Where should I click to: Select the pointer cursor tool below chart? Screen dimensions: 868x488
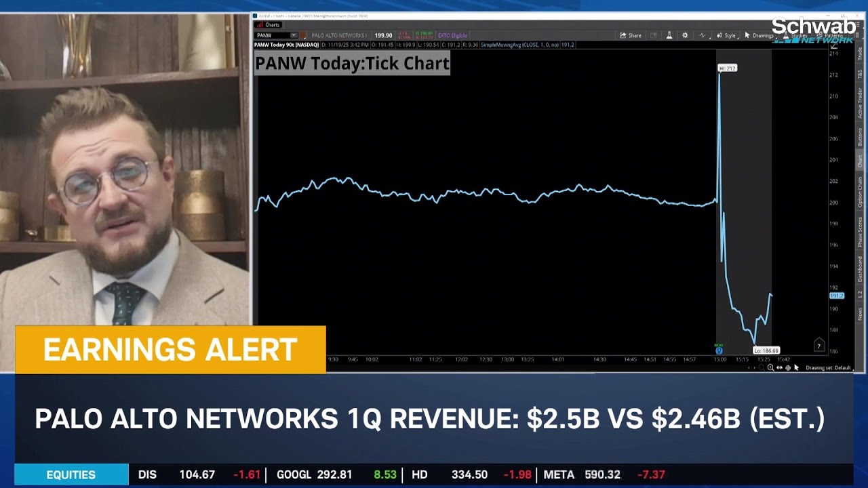[x=796, y=367]
